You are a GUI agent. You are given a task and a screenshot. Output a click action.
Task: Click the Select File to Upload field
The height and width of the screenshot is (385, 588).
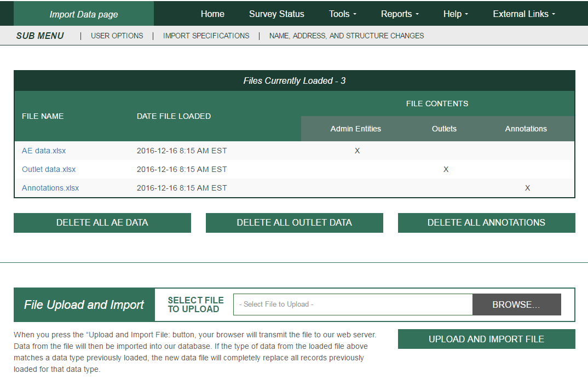tap(353, 304)
